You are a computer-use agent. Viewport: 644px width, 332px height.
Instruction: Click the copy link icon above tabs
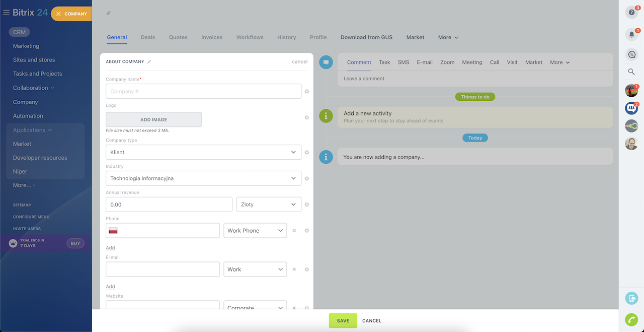pyautogui.click(x=109, y=13)
